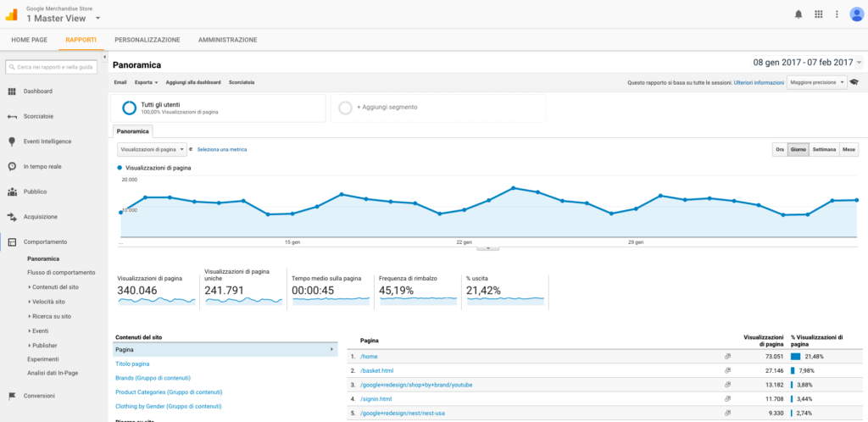Click Aggiungi segmento box
The image size is (868, 422).
(x=437, y=108)
